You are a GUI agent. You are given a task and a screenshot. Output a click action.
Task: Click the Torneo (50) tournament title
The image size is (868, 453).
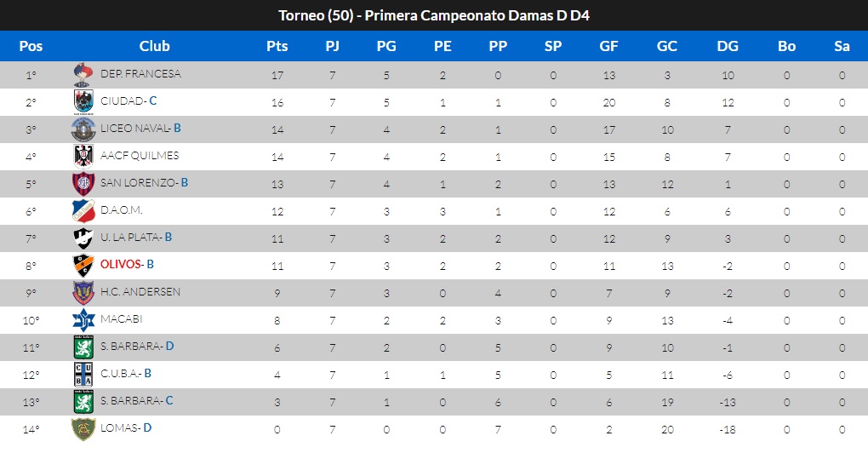pos(434,16)
